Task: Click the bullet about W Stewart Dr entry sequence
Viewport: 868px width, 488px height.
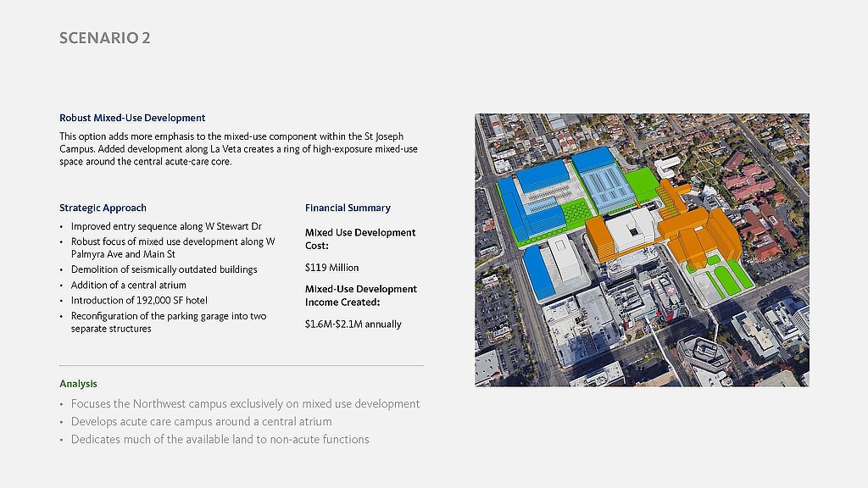Action: (x=166, y=226)
